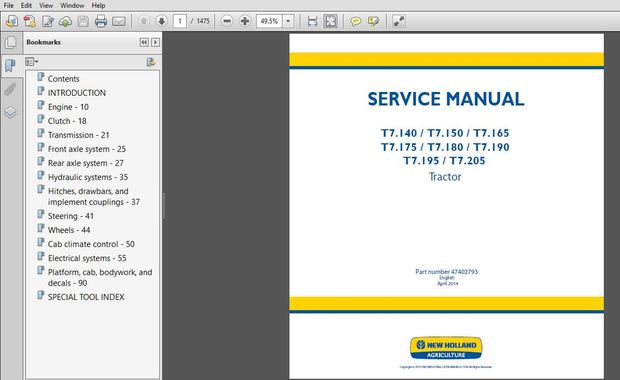This screenshot has height=380, width=620.
Task: Open the SPECIAL TOOL INDEX bookmark
Action: point(86,297)
